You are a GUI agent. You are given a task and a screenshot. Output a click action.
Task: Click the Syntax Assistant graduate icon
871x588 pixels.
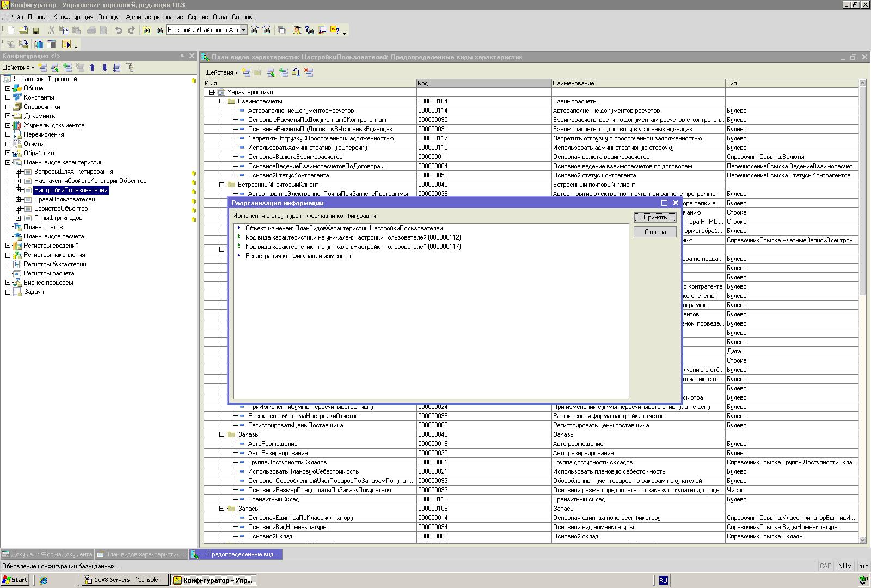click(297, 30)
